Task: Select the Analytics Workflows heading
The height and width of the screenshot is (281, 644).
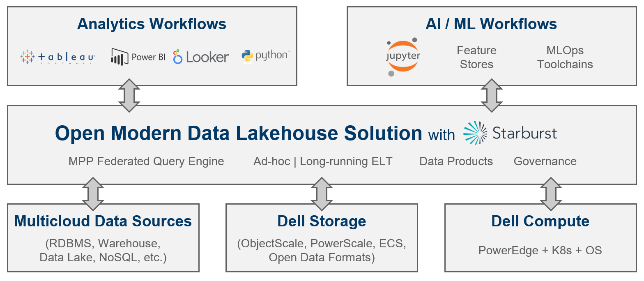Action: (152, 24)
